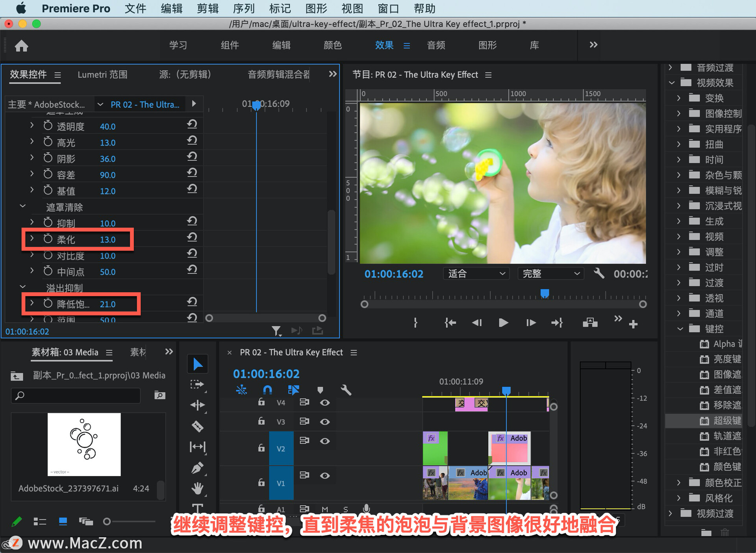Reset the 透明度 parameter
The height and width of the screenshot is (553, 756).
coord(192,124)
